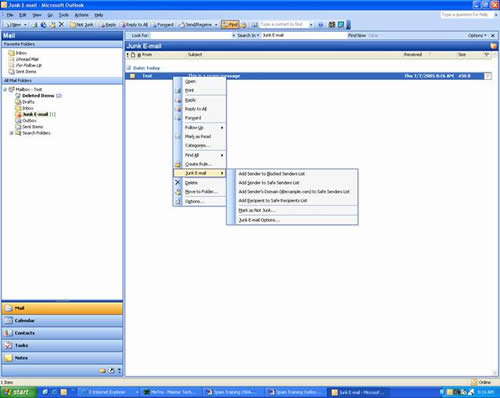
Task: Collapse the Mailbox - Test tree node
Action: pyautogui.click(x=5, y=89)
